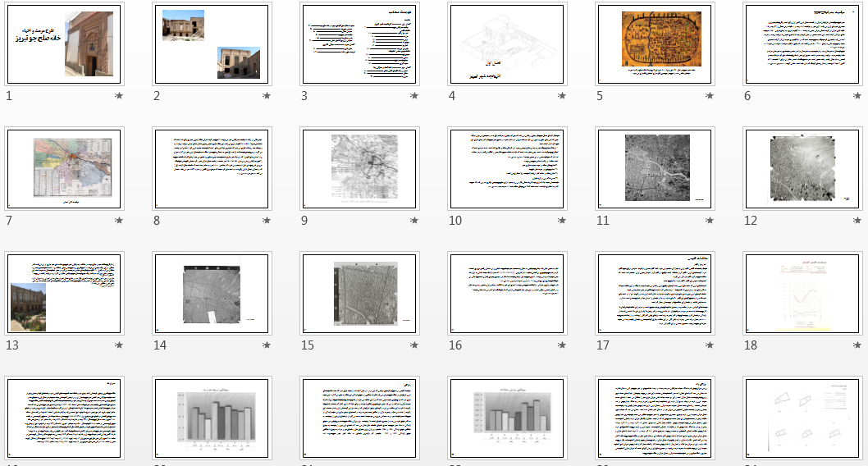Play transition star icon for slide 2
The width and height of the screenshot is (868, 466).
pos(267,96)
